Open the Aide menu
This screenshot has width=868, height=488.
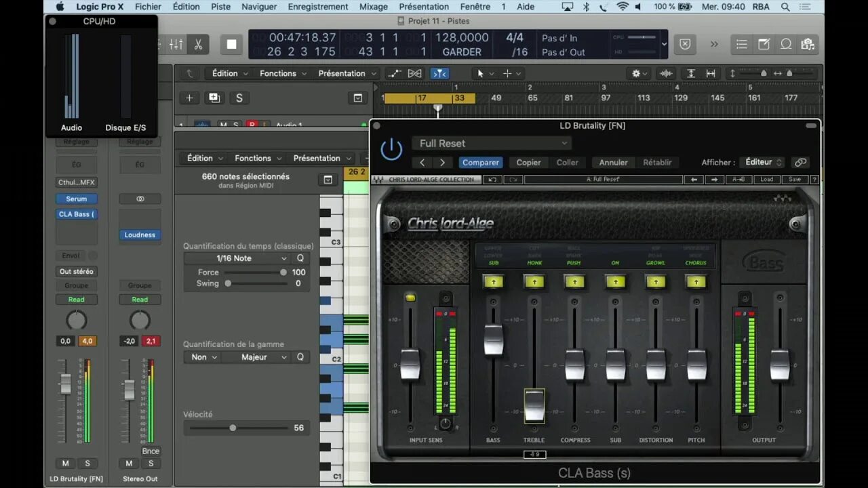coord(526,7)
